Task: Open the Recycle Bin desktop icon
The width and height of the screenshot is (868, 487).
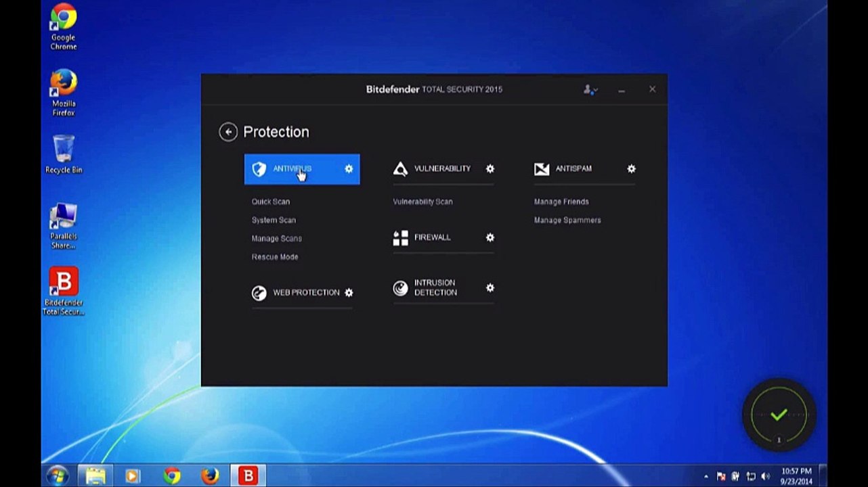Action: pos(64,154)
